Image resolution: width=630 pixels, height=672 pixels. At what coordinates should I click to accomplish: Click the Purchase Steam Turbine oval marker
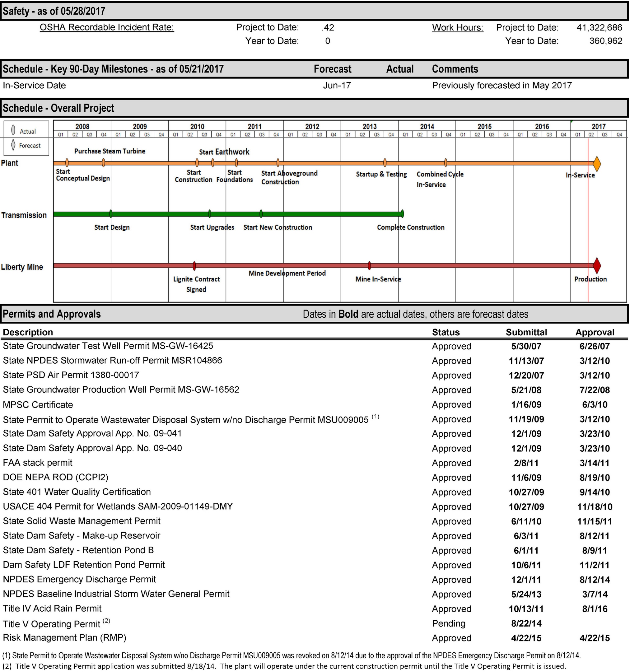(103, 163)
